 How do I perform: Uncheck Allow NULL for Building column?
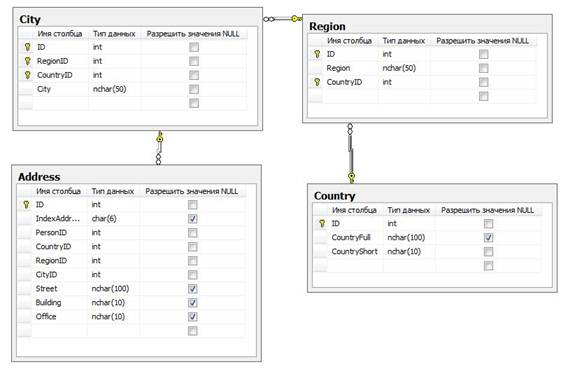(192, 303)
